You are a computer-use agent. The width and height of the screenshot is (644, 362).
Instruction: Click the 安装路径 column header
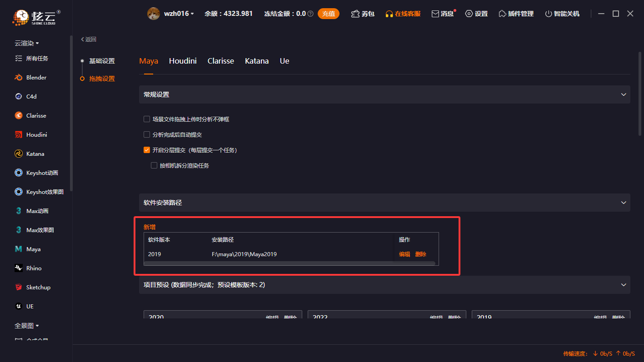(x=223, y=239)
